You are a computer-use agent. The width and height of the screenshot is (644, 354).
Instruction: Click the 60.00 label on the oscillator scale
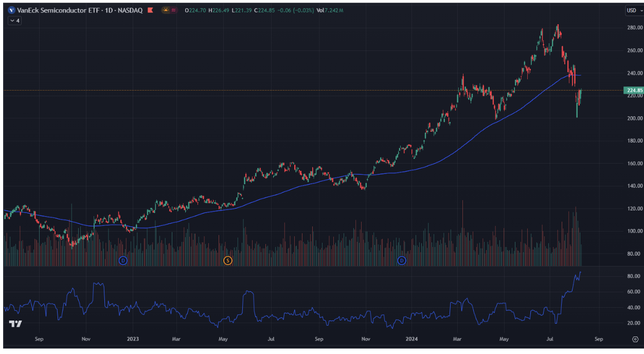(x=634, y=292)
